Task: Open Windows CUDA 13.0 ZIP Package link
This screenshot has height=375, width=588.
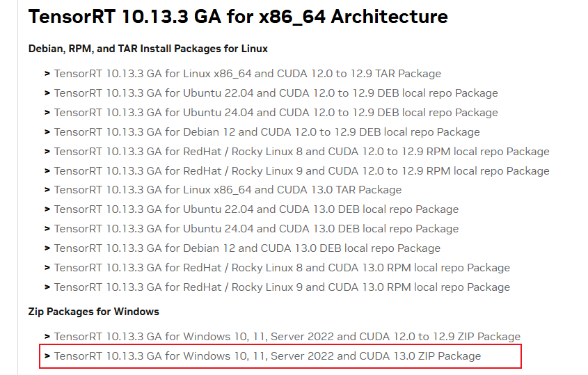Action: [267, 357]
